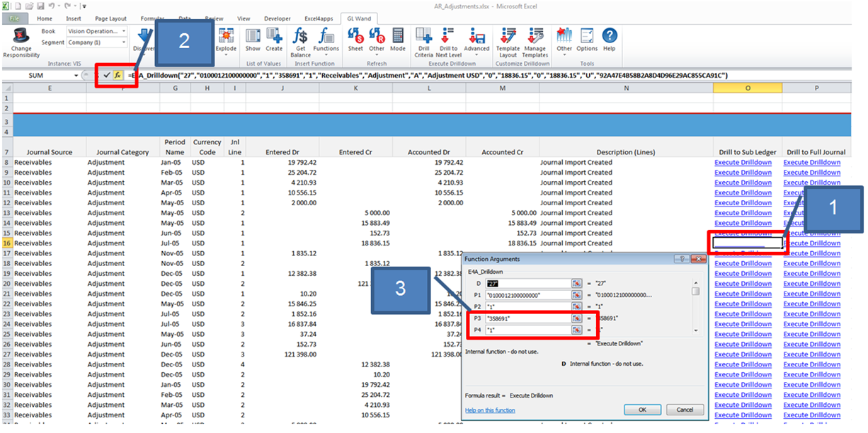The height and width of the screenshot is (433, 868).
Task: Click the Undo icon in the quick access toolbar
Action: coord(53,5)
